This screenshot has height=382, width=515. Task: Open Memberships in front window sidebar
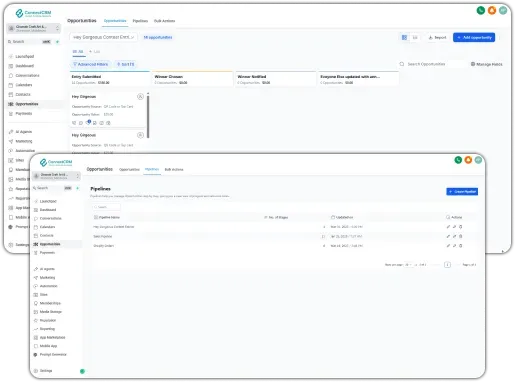(47, 303)
